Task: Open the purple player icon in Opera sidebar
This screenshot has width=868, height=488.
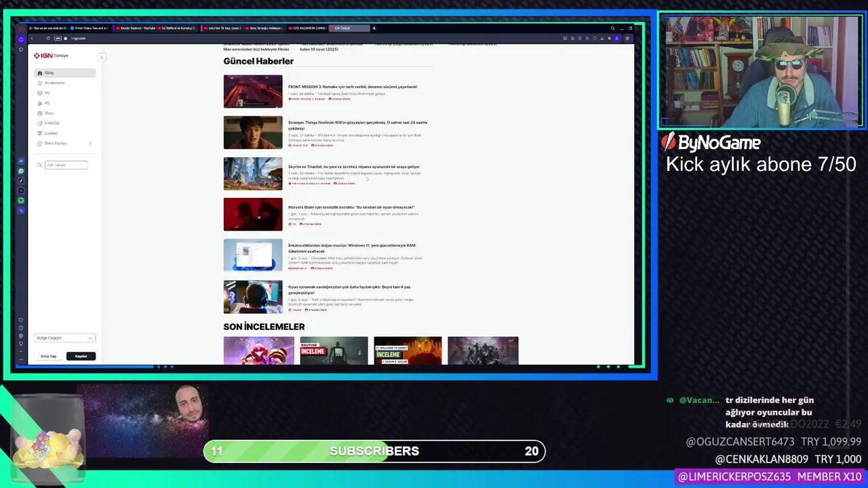Action: click(x=21, y=211)
